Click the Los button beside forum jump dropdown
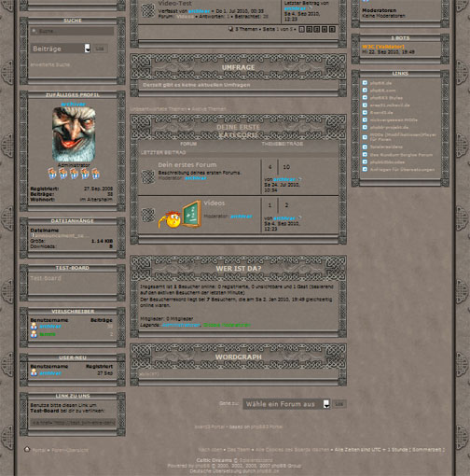This screenshot has height=476, width=470. (339, 404)
